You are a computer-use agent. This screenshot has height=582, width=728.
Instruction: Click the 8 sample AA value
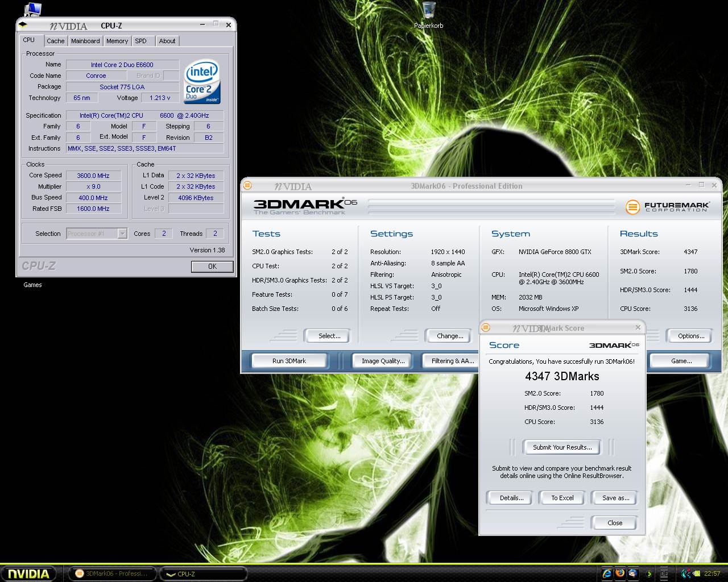click(x=448, y=263)
